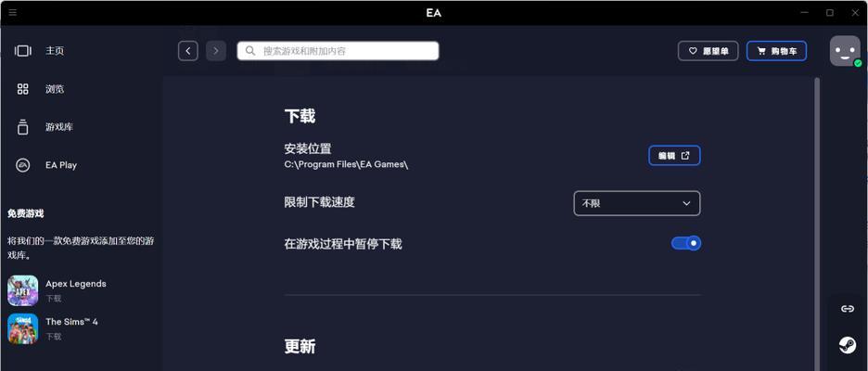Click the 免费游戏 heading

tap(25, 213)
